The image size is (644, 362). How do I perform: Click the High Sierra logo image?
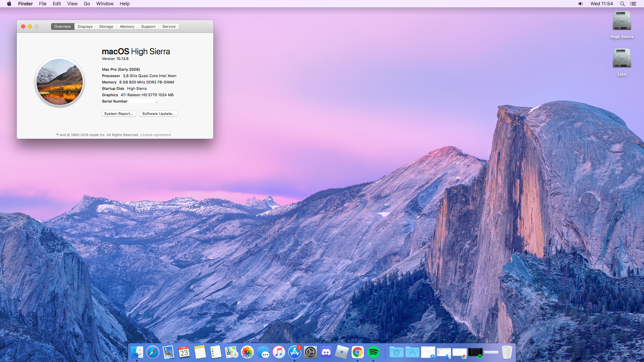[60, 82]
